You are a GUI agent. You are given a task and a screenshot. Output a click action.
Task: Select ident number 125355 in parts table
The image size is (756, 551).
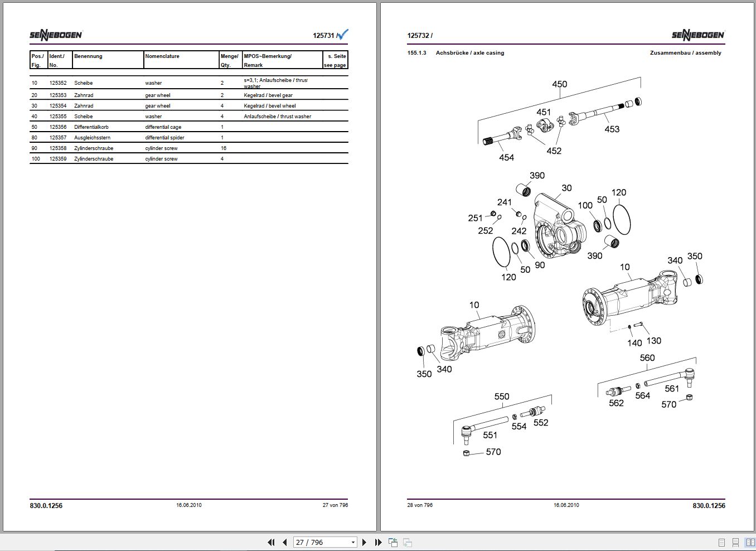tap(58, 117)
